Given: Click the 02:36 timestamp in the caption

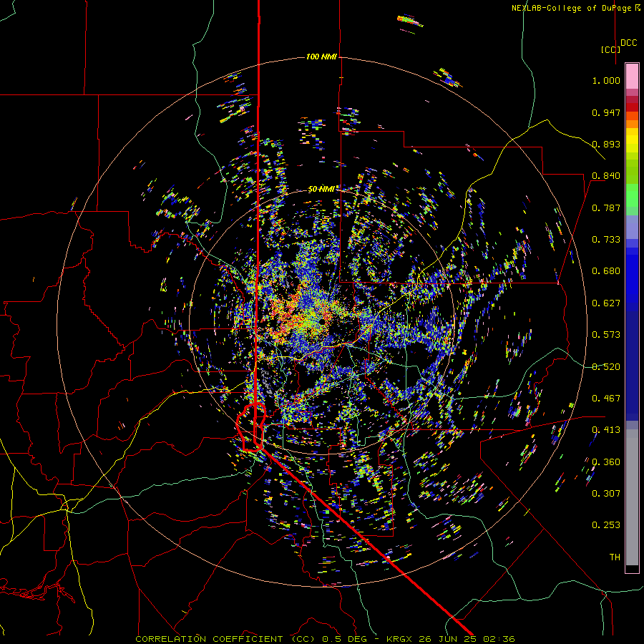Looking at the screenshot, I should pos(498,639).
